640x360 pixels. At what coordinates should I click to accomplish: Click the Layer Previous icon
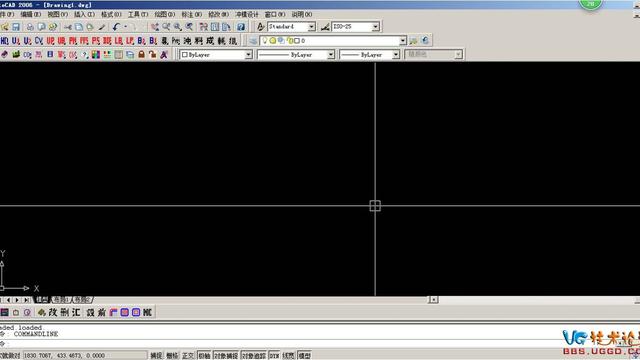[x=425, y=40]
